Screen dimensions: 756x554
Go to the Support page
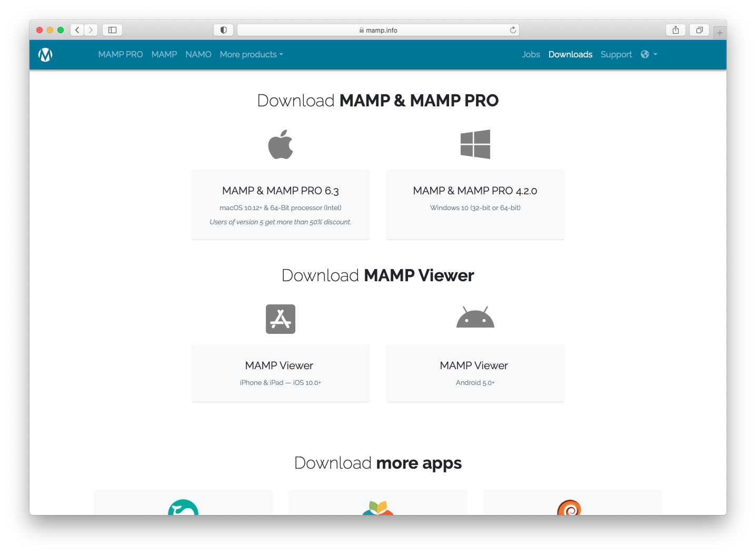click(x=616, y=55)
